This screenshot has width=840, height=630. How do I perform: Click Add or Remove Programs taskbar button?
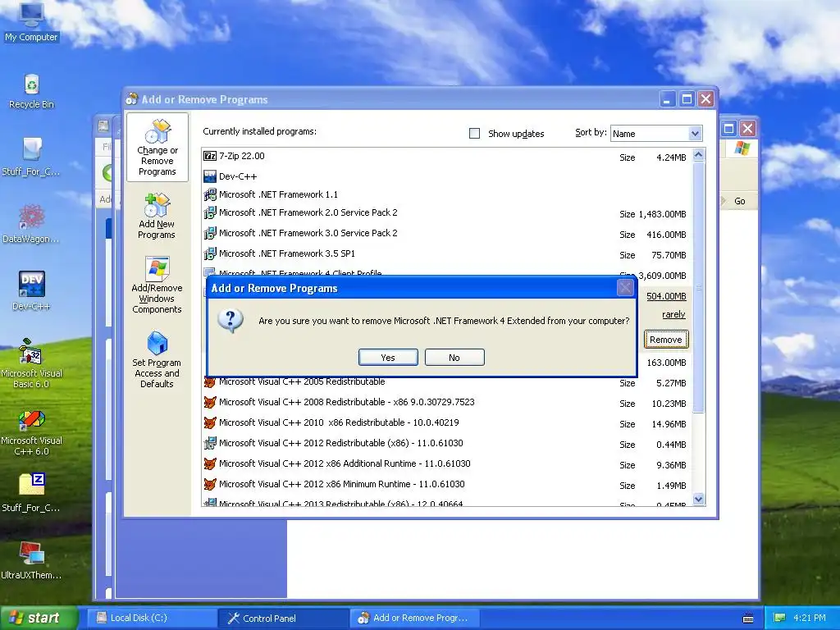tap(414, 618)
